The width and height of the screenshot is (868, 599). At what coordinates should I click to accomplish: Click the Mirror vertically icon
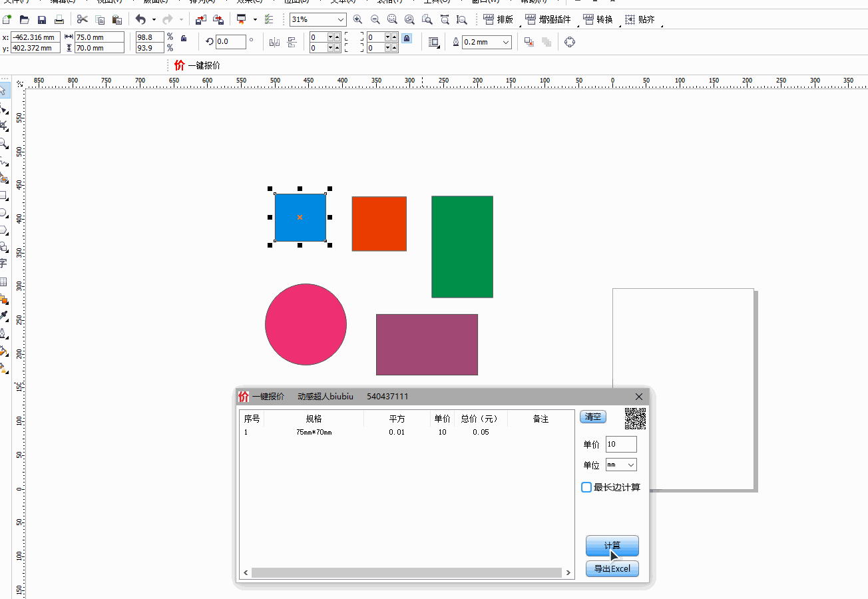click(292, 42)
